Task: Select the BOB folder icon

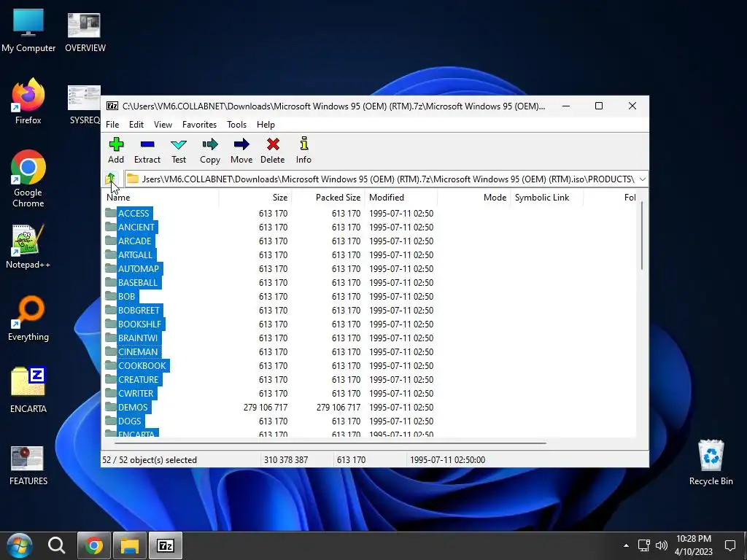Action: (111, 296)
